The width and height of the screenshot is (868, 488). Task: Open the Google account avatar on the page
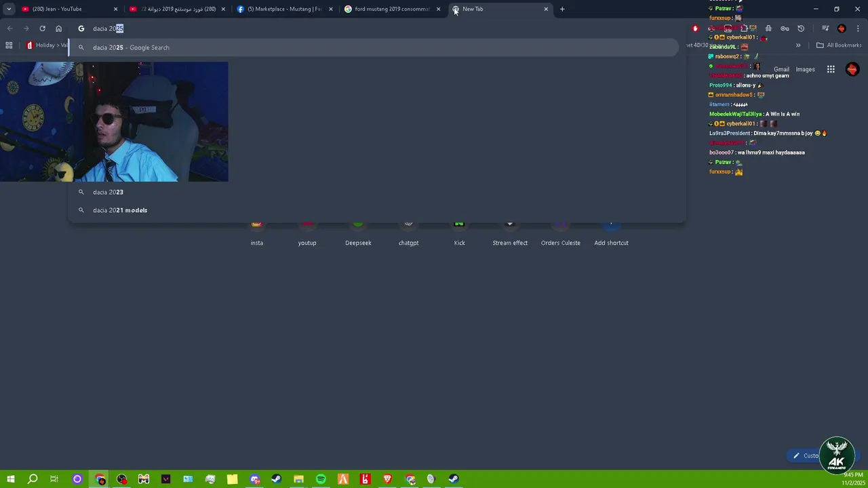[852, 69]
